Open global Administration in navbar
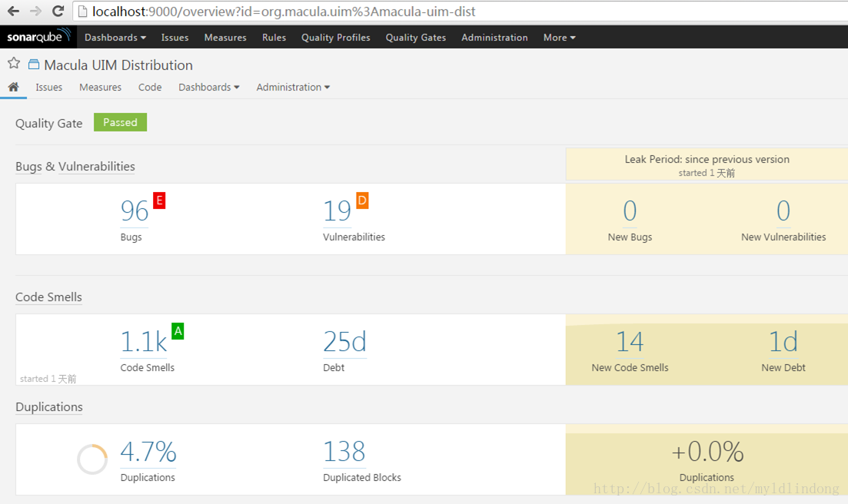This screenshot has width=848, height=504. click(494, 38)
